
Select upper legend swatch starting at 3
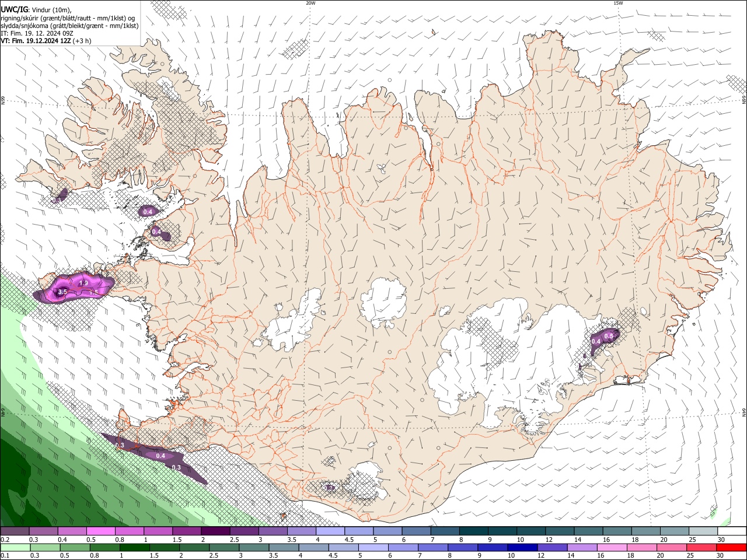point(273,531)
